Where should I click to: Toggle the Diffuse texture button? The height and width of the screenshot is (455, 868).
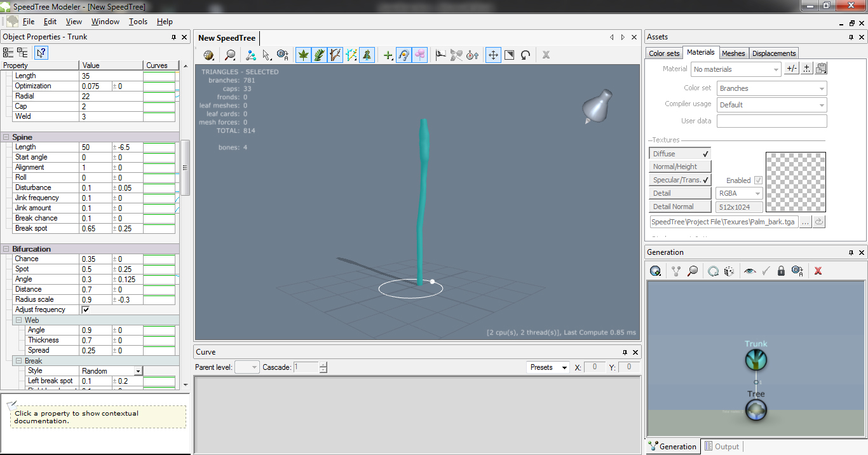coord(680,154)
